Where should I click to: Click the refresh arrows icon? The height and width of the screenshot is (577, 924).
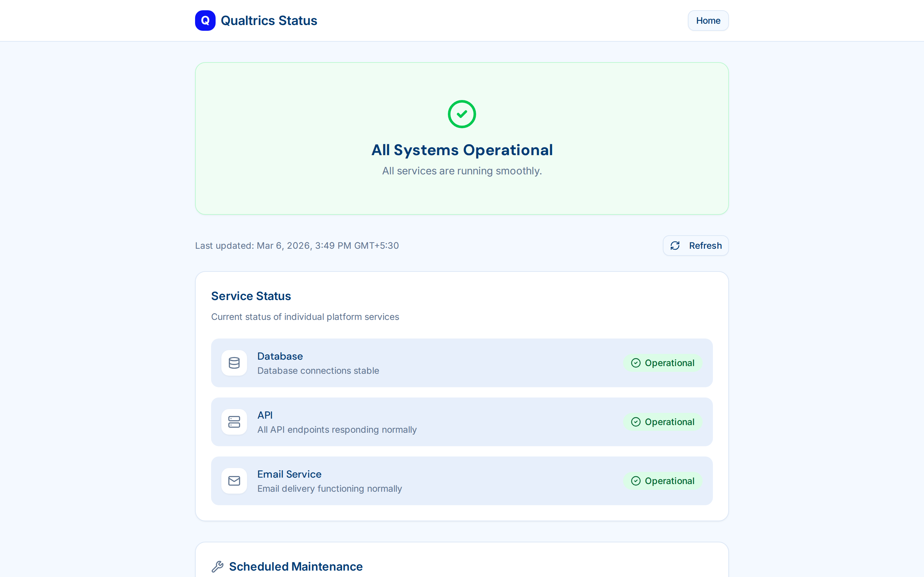(676, 245)
